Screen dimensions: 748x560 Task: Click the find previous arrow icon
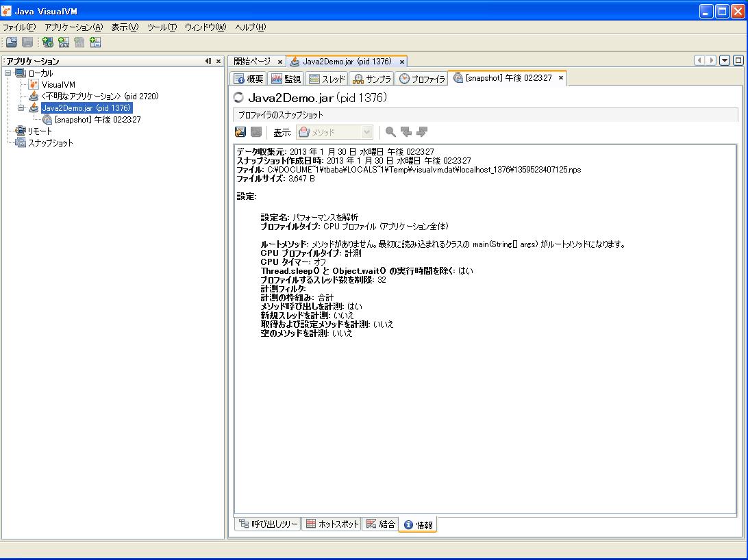click(406, 132)
